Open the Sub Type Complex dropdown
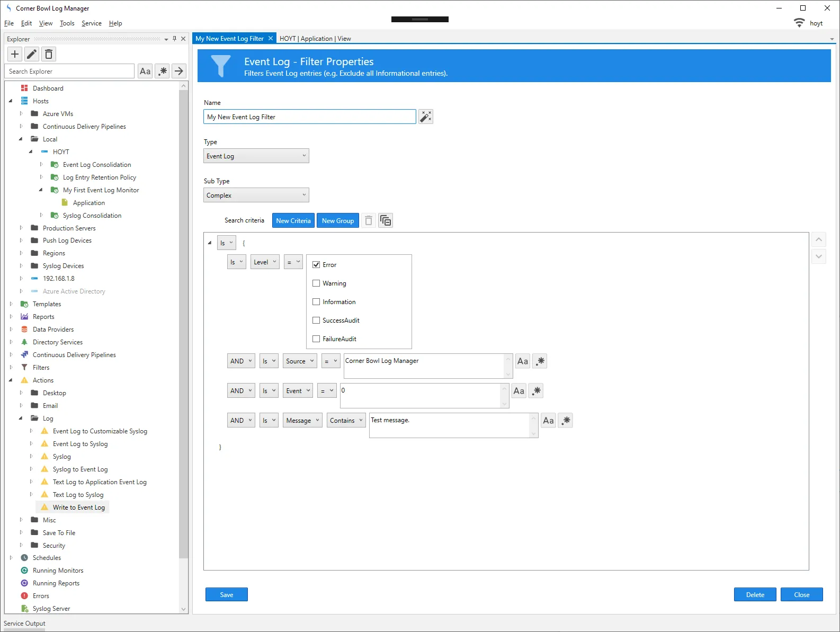 [x=256, y=195]
